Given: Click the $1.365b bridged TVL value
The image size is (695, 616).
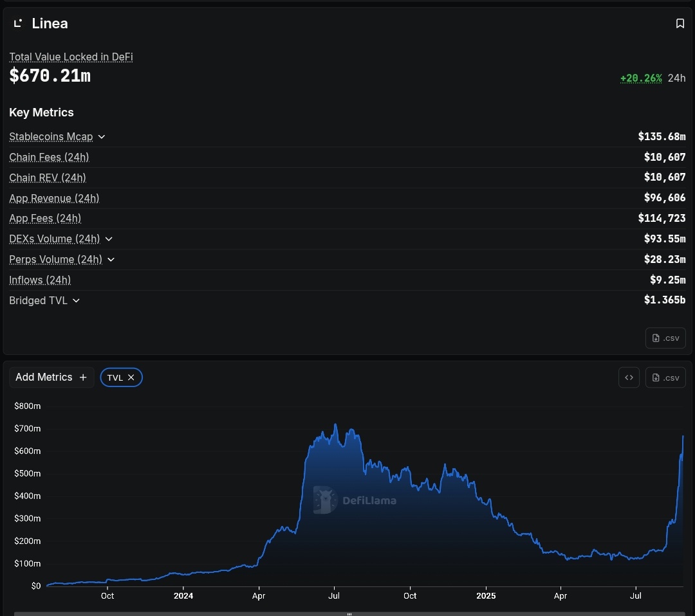Looking at the screenshot, I should pos(665,300).
